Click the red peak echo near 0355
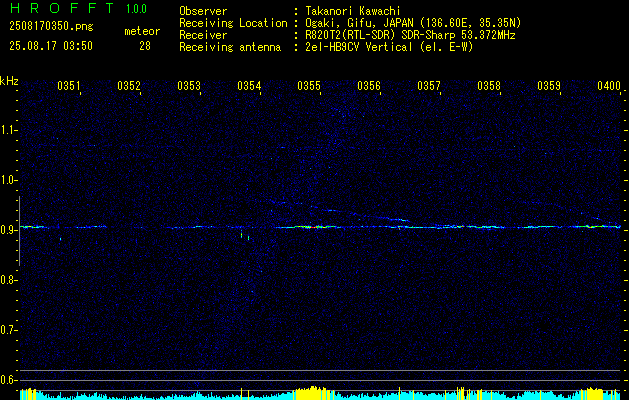Image resolution: width=629 pixels, height=400 pixels. (317, 227)
